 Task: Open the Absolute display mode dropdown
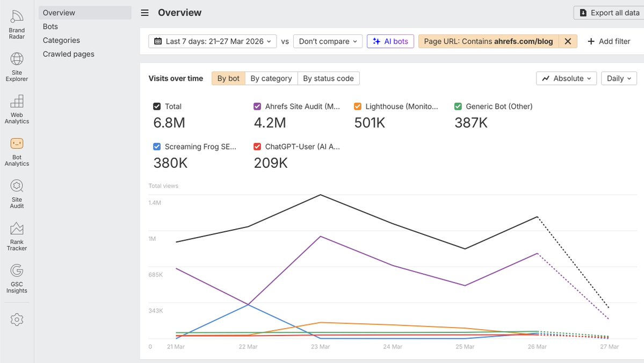click(x=566, y=78)
